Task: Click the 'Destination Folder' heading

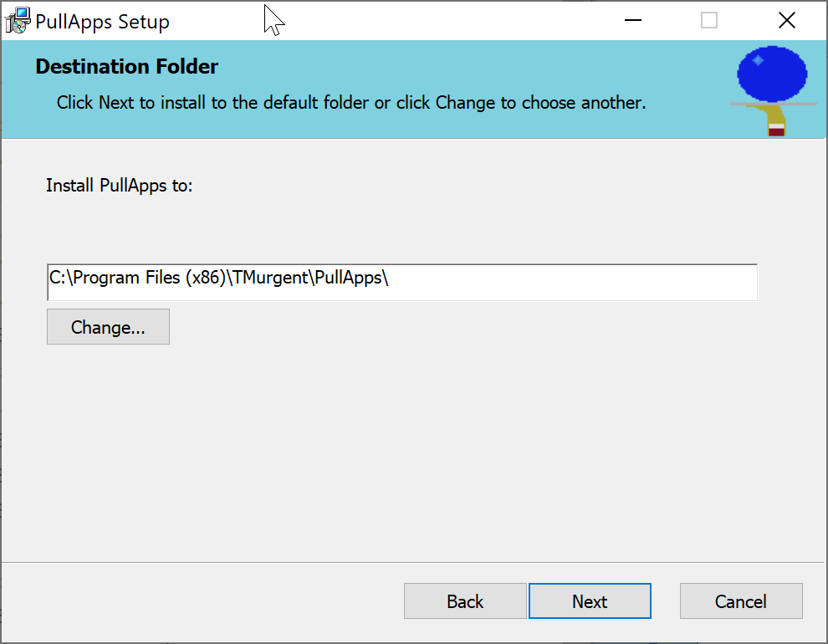Action: click(127, 67)
